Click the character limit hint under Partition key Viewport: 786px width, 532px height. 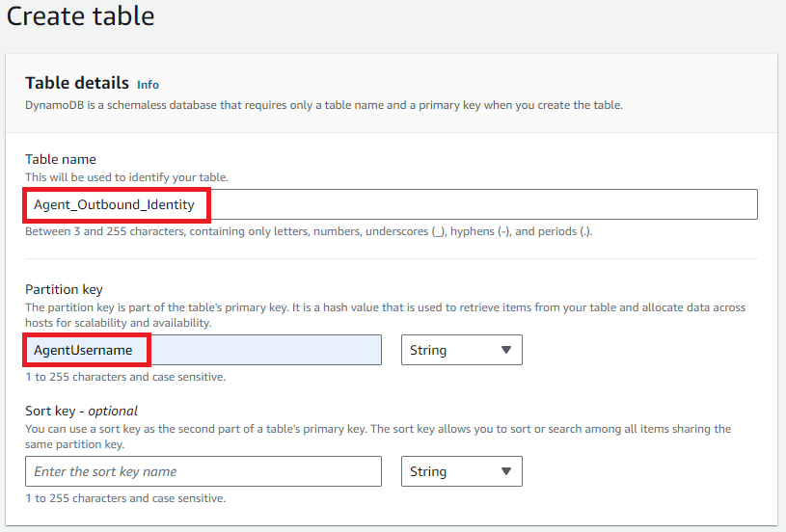[x=125, y=377]
